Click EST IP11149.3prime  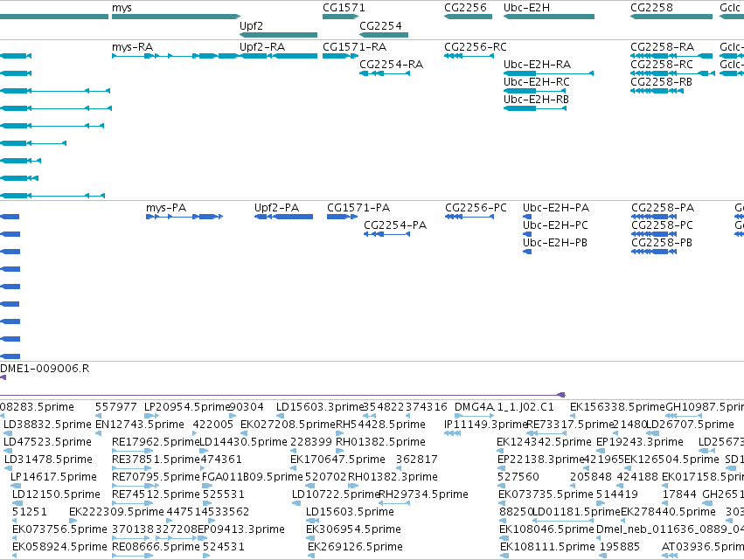(x=486, y=425)
